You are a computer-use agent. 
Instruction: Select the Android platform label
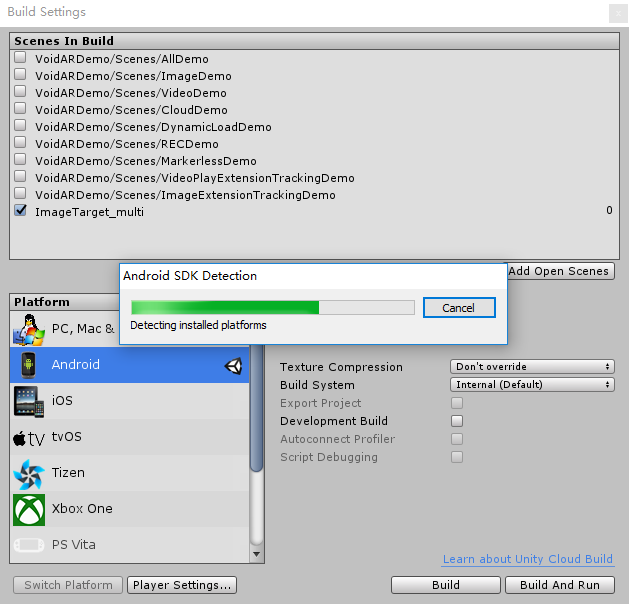pos(76,365)
